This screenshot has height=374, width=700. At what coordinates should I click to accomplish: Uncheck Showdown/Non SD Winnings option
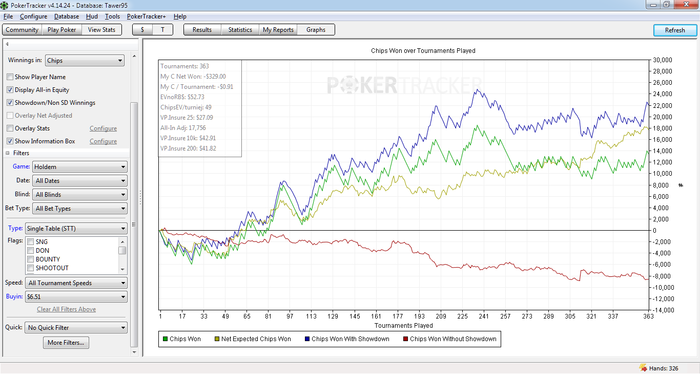pos(10,103)
